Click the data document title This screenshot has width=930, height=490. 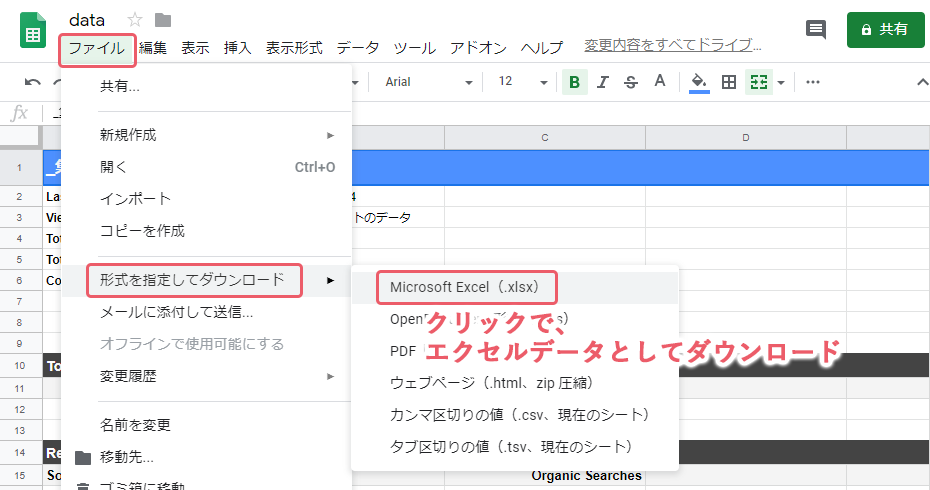tap(87, 20)
